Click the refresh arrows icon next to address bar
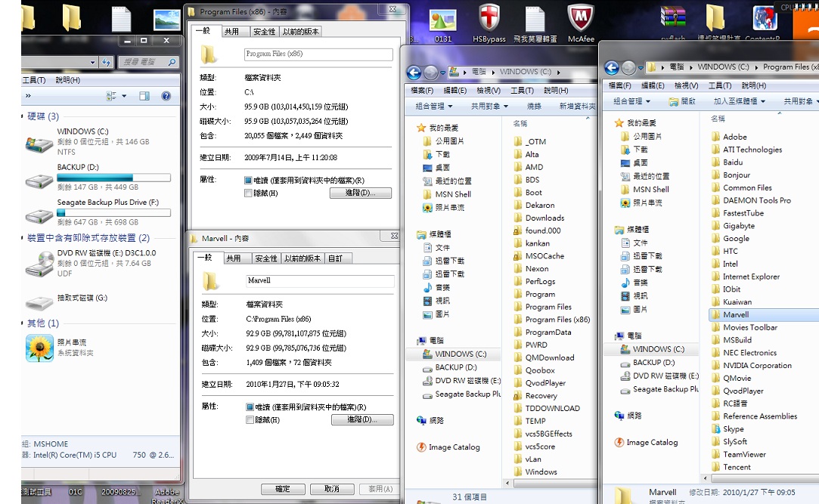 point(107,63)
